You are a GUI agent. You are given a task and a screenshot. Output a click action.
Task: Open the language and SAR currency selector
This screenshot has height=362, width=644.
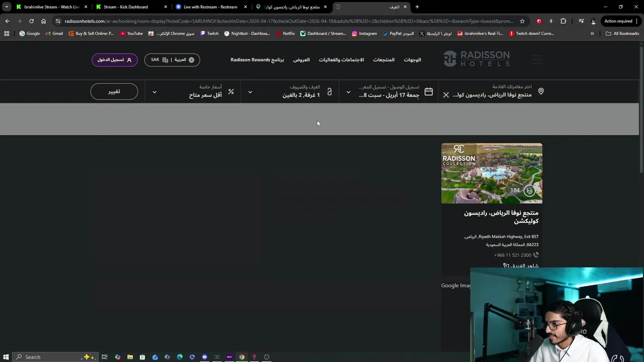172,60
